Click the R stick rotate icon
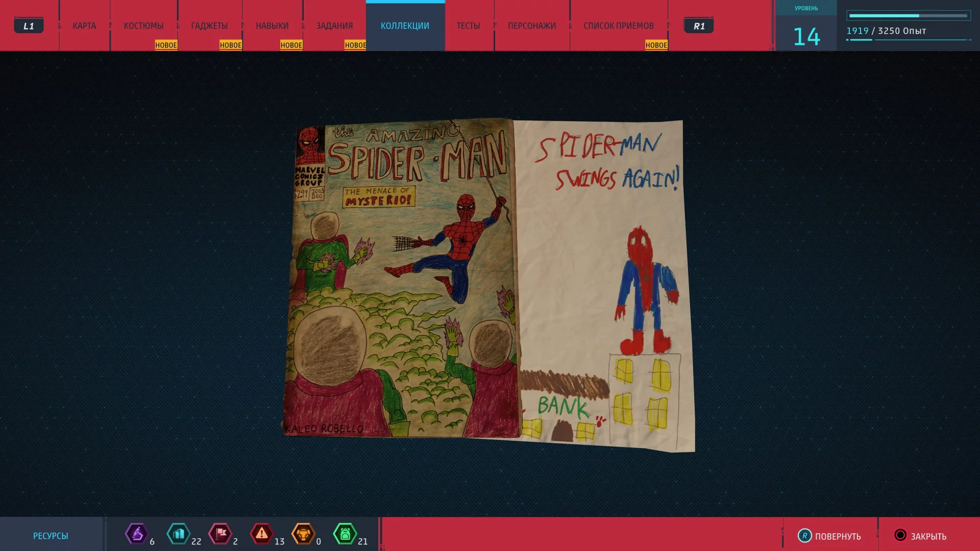980x551 pixels. click(x=804, y=536)
